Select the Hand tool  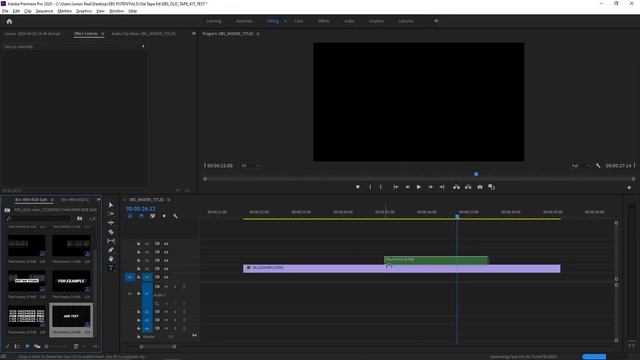pos(111,259)
